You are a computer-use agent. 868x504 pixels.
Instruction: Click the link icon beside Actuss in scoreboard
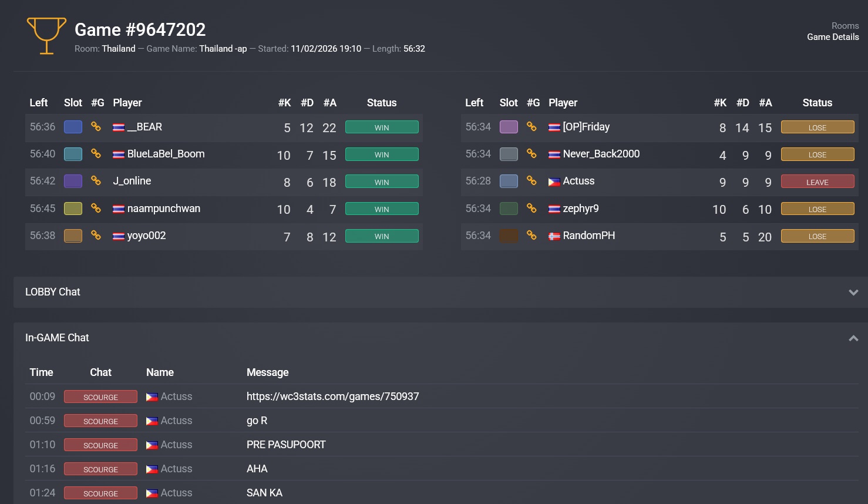tap(531, 181)
